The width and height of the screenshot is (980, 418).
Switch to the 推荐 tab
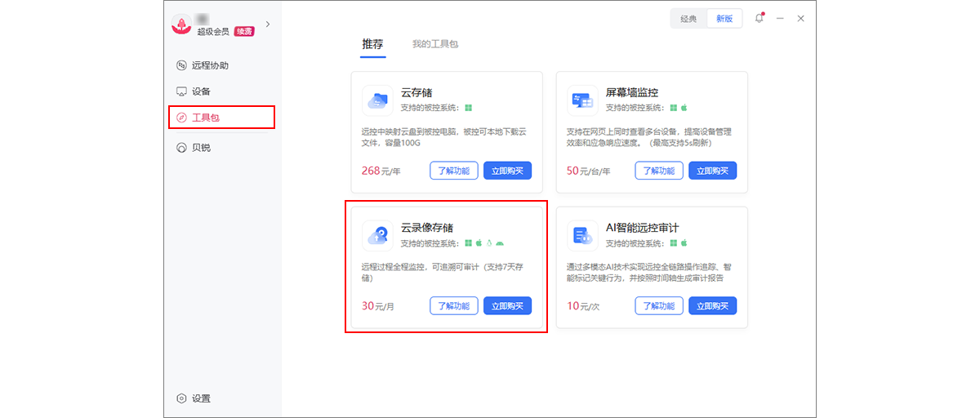click(x=372, y=44)
